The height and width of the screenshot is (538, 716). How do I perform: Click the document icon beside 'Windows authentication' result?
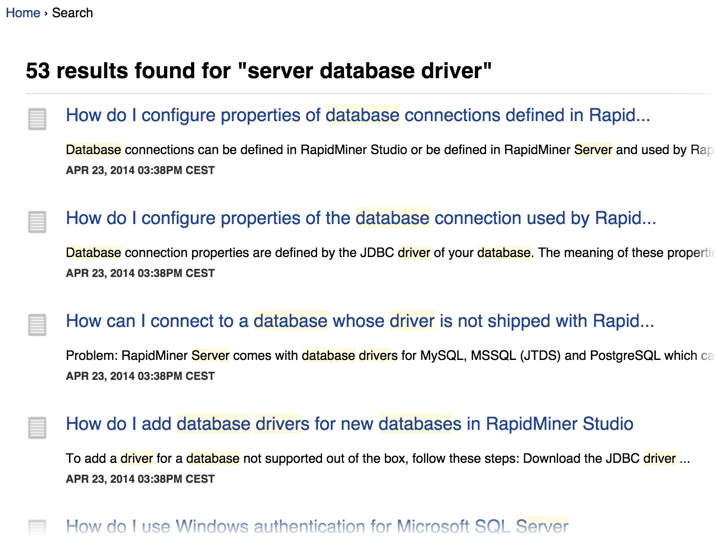pos(37,528)
